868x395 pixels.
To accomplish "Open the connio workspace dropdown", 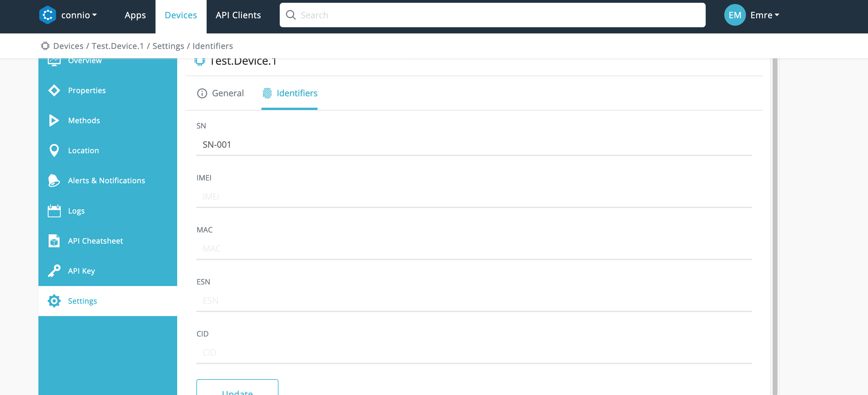I will (79, 15).
